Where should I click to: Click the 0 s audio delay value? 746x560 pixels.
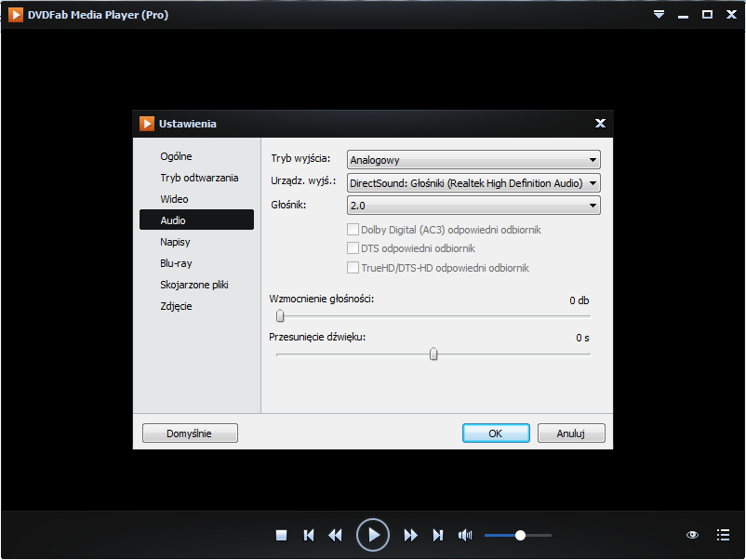(582, 338)
